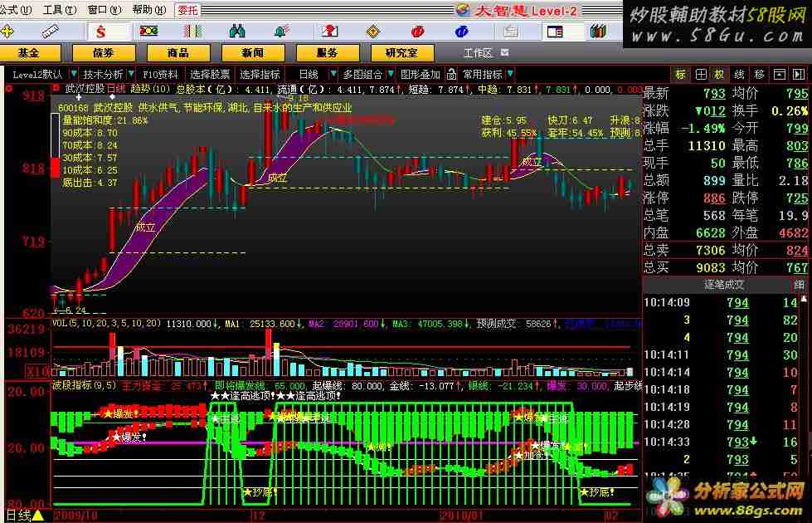Switch to the 债券 tab
The width and height of the screenshot is (812, 523).
point(104,53)
